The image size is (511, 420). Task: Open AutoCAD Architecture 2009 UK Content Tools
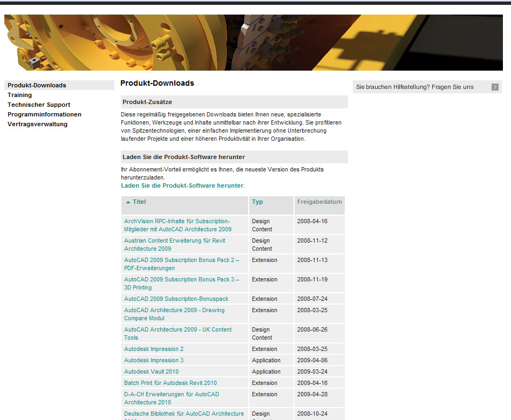(x=178, y=333)
